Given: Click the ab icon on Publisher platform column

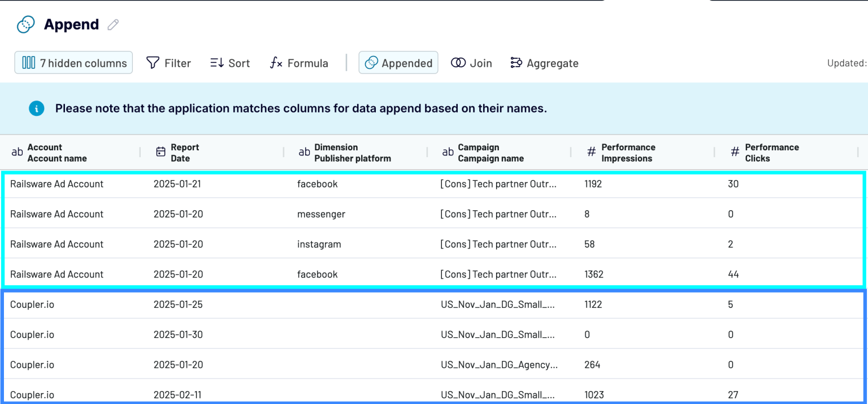Looking at the screenshot, I should [304, 152].
